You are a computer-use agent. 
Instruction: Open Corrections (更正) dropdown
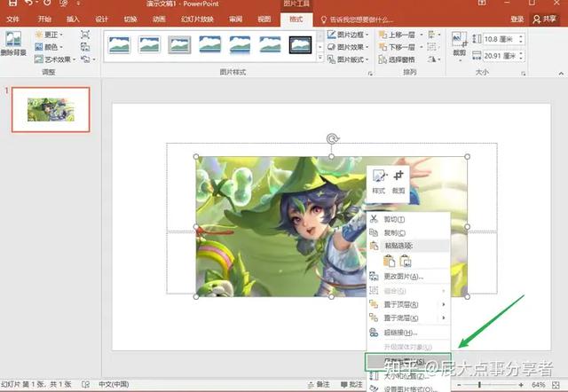50,35
